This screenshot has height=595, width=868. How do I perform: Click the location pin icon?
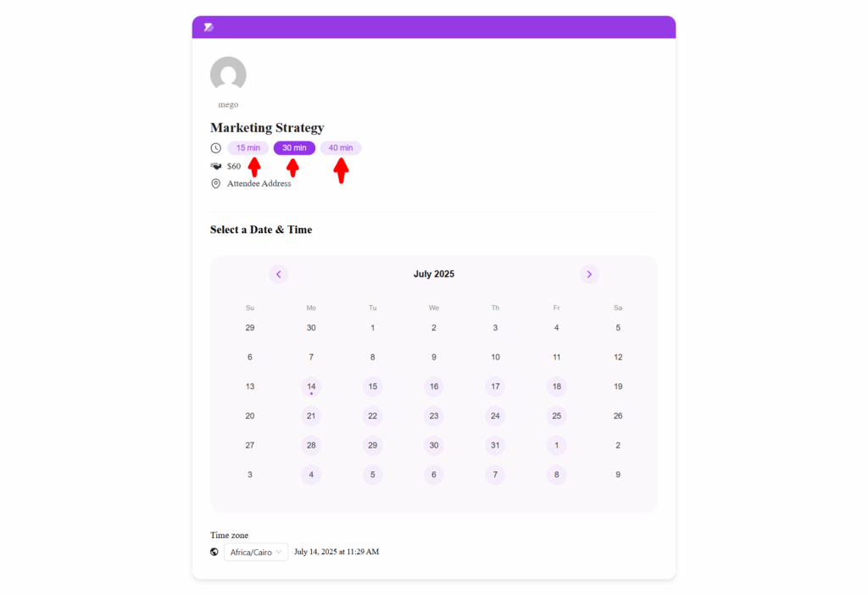(x=216, y=184)
